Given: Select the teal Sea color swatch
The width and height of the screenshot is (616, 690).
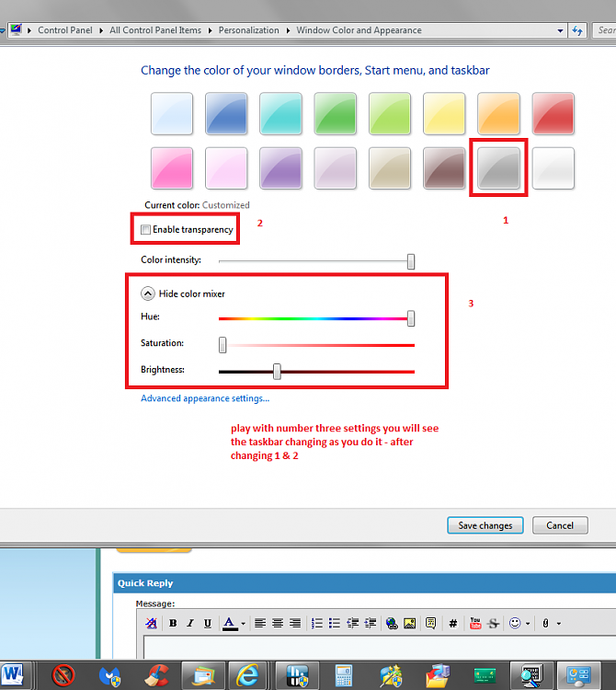Looking at the screenshot, I should pyautogui.click(x=280, y=113).
